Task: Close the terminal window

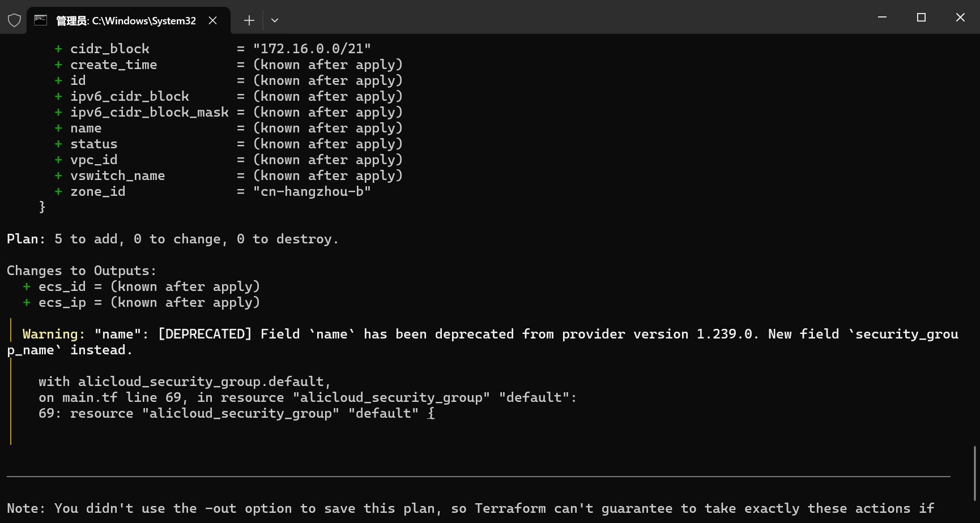Action: pos(960,18)
